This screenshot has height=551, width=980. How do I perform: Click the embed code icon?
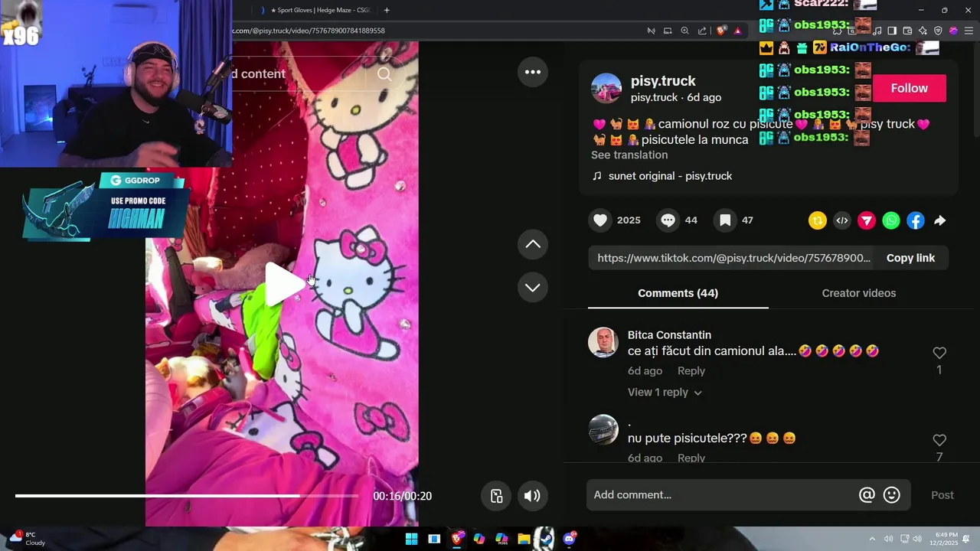pyautogui.click(x=842, y=220)
